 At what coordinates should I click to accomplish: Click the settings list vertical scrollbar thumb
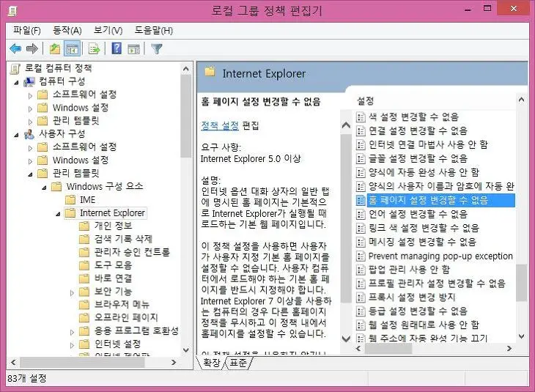521,283
